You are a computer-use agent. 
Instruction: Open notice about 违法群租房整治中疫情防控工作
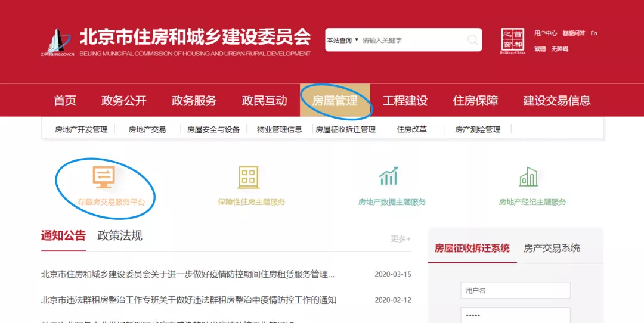(x=188, y=300)
